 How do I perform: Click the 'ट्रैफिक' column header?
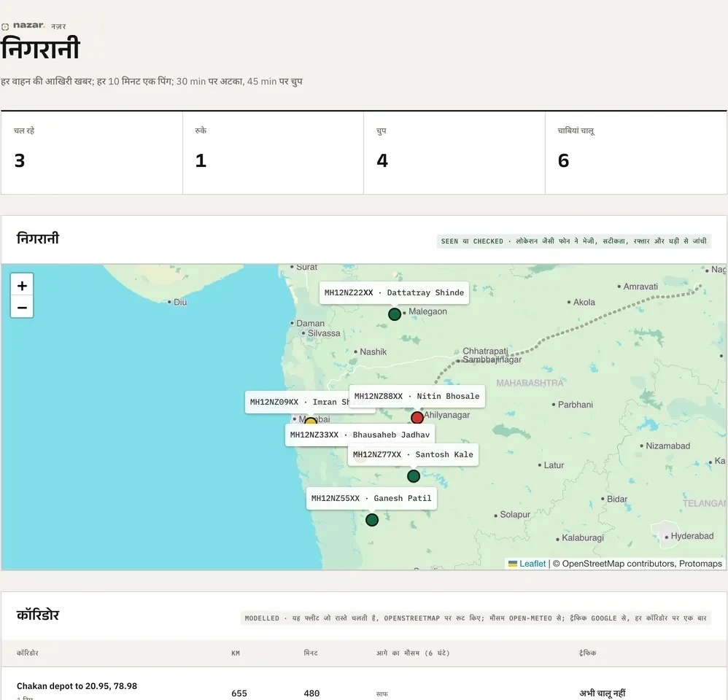pos(587,653)
